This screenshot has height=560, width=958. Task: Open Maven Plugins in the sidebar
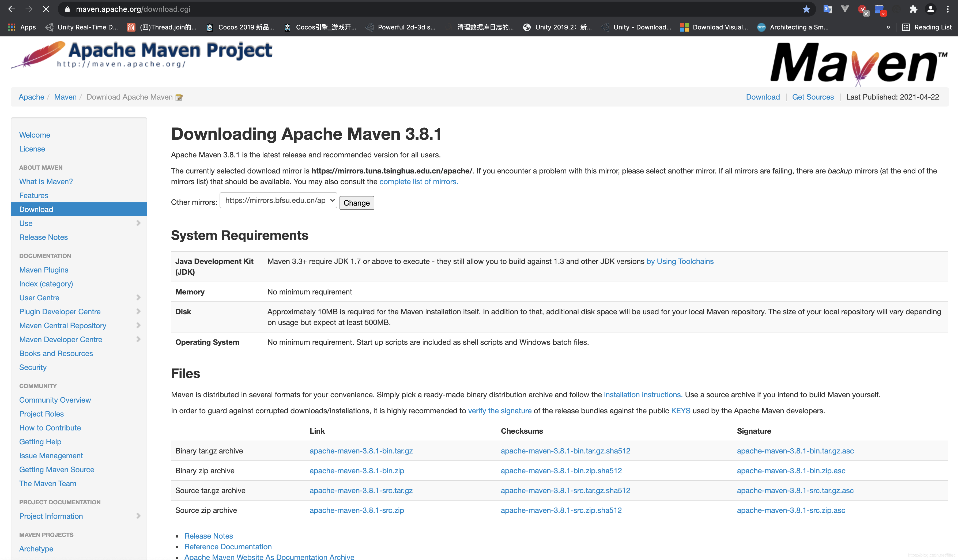coord(44,270)
